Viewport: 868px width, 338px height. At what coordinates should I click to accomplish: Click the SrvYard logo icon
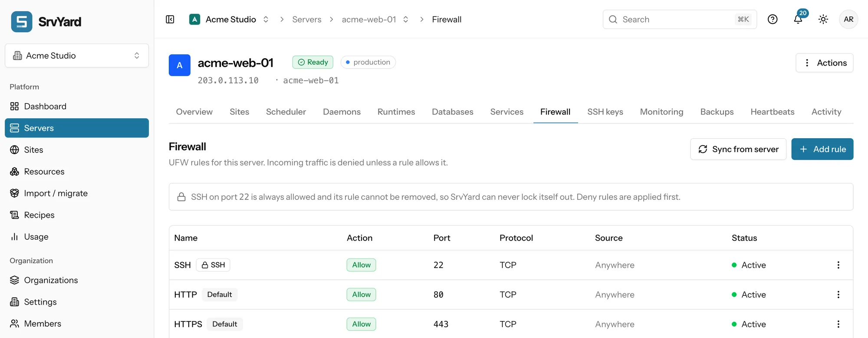pos(22,22)
